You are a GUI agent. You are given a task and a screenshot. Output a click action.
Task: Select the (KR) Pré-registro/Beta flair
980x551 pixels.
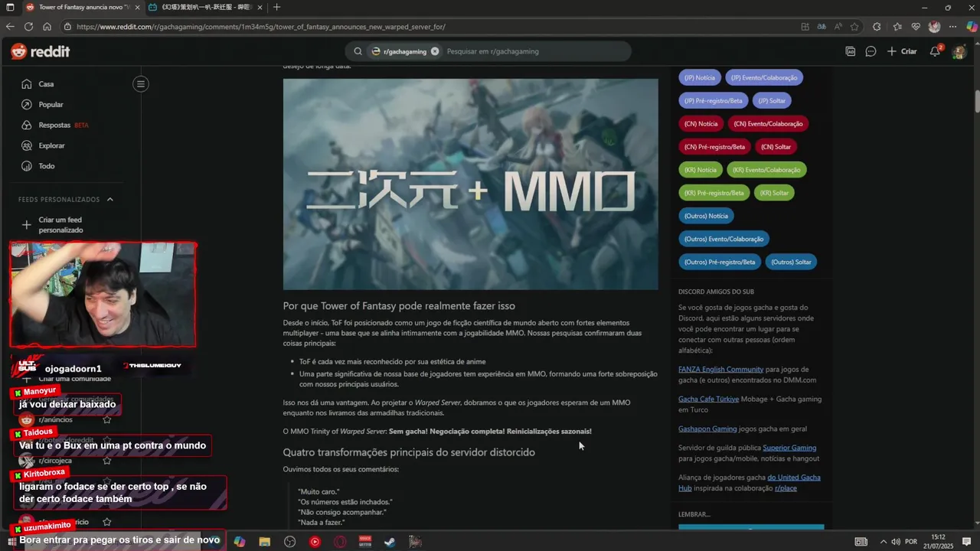click(714, 192)
